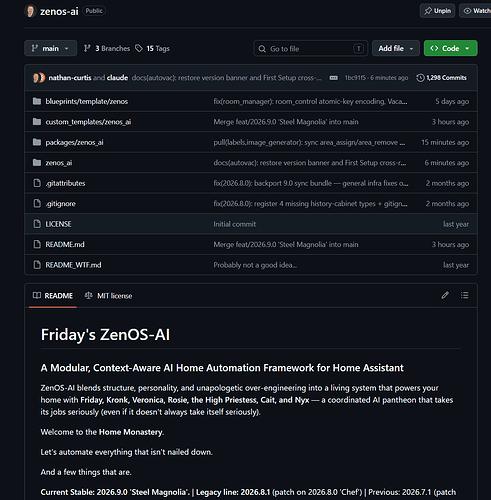Open the main branch dropdown
491x500 pixels.
click(50, 48)
